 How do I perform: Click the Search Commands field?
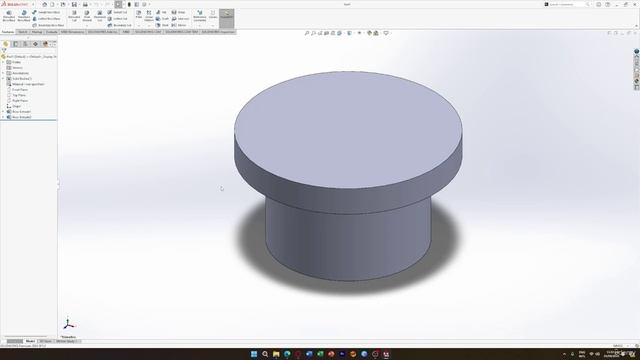point(567,4)
